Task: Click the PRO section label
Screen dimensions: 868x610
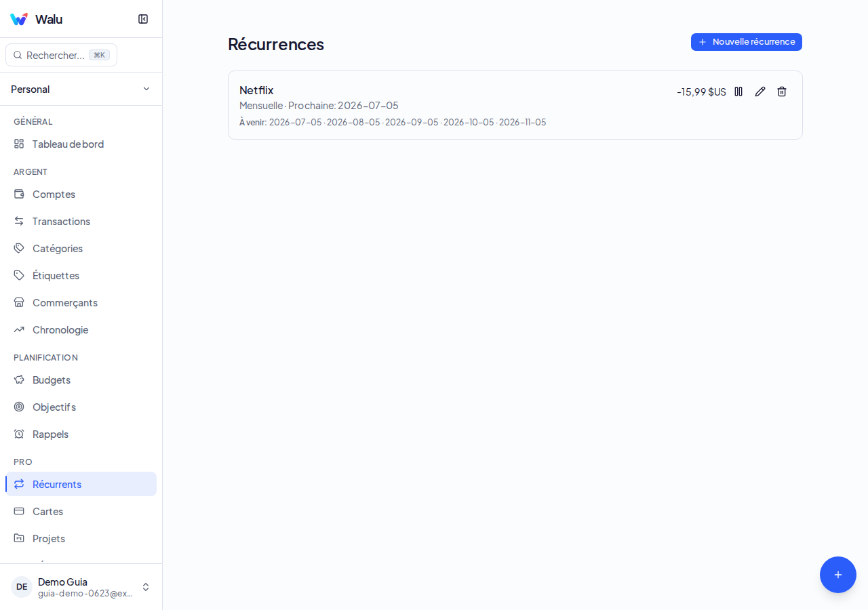Action: 23,462
